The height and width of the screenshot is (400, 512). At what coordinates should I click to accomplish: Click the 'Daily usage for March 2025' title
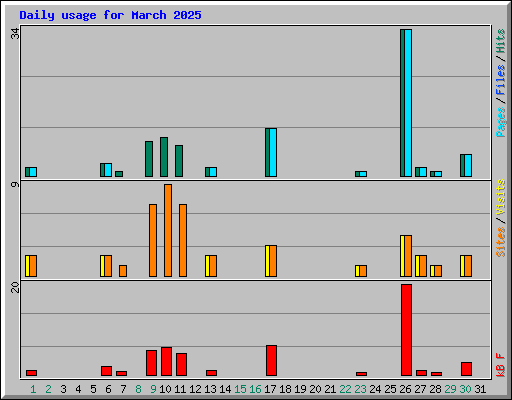(x=110, y=15)
